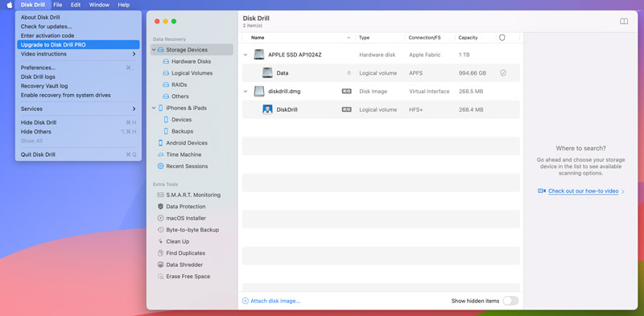Image resolution: width=644 pixels, height=316 pixels.
Task: Open the Video instructions submenu
Action: (x=78, y=54)
